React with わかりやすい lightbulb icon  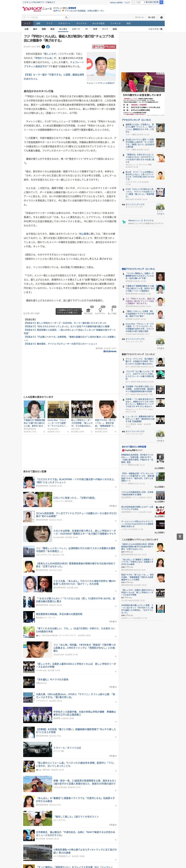[x=100, y=310]
